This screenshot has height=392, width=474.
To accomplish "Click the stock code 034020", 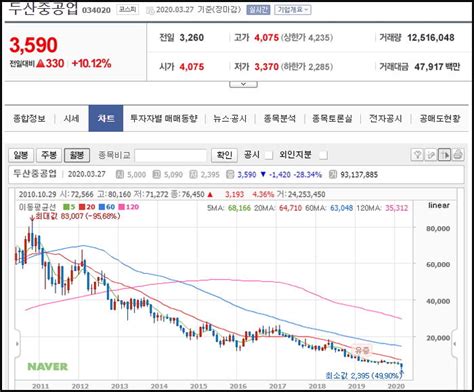I will coord(96,10).
